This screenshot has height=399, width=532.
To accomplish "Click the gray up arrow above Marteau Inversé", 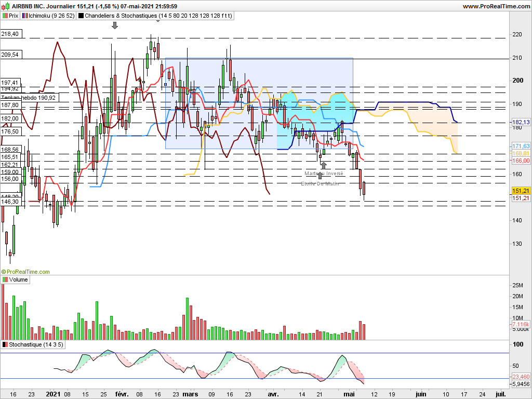I will click(x=324, y=166).
